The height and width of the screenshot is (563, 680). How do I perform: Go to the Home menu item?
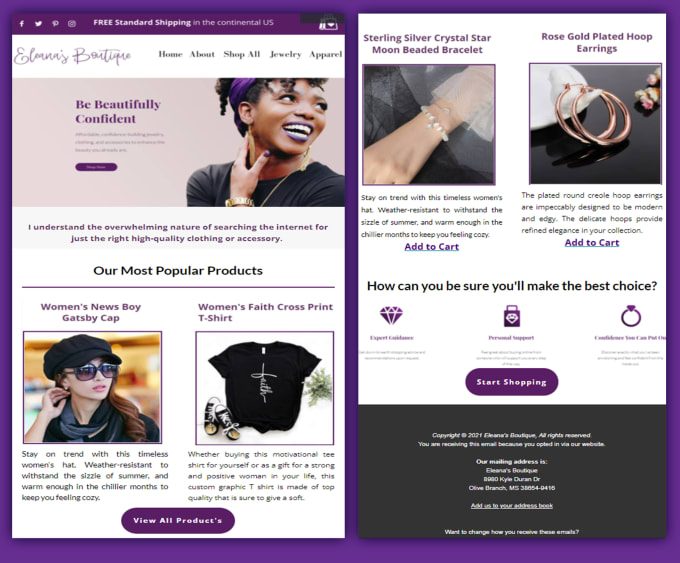click(170, 54)
